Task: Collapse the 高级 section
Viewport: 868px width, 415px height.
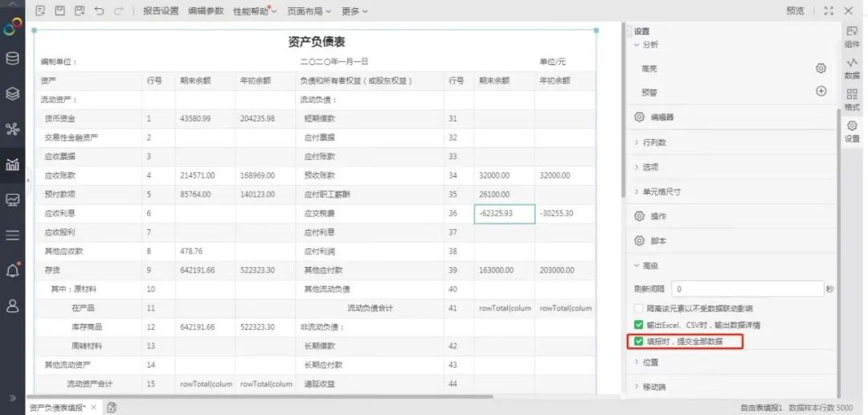Action: 646,266
